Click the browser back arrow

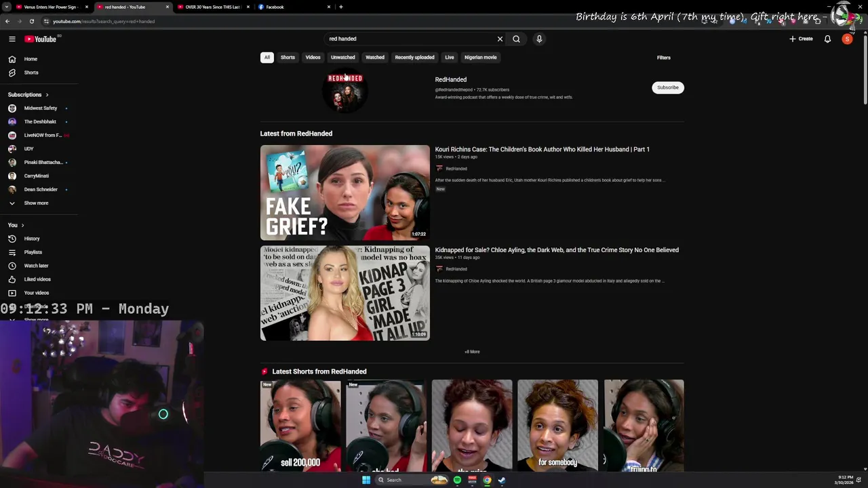click(7, 21)
